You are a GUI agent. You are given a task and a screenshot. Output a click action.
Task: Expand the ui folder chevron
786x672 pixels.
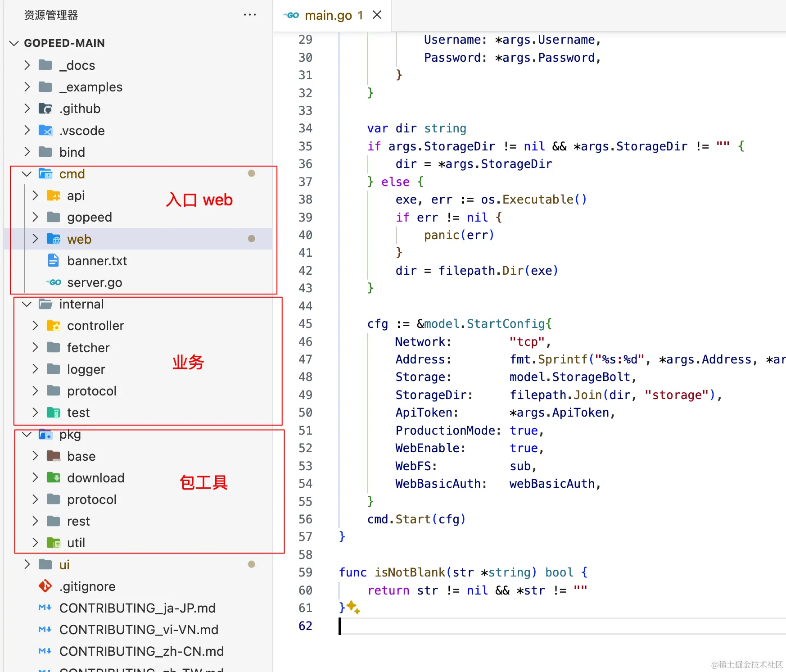(27, 565)
